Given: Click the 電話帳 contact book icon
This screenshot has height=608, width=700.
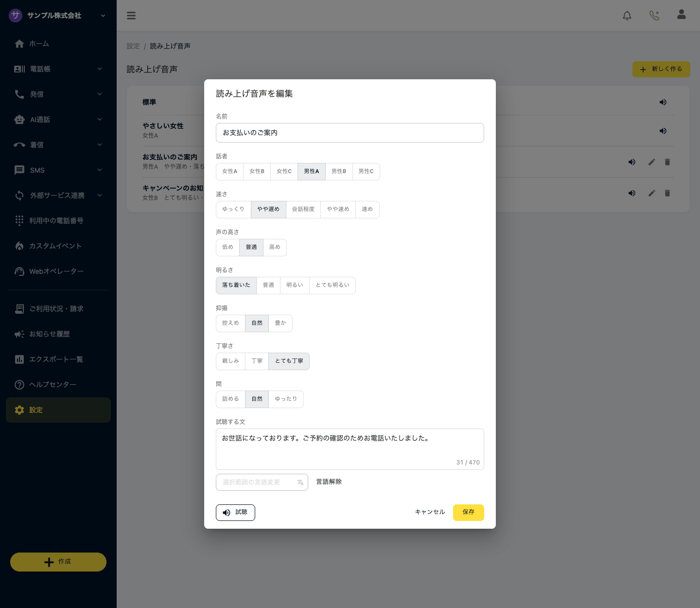Looking at the screenshot, I should 19,69.
